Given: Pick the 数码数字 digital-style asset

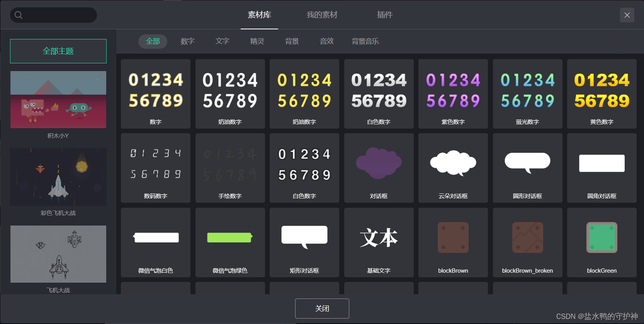Looking at the screenshot, I should pos(156,168).
